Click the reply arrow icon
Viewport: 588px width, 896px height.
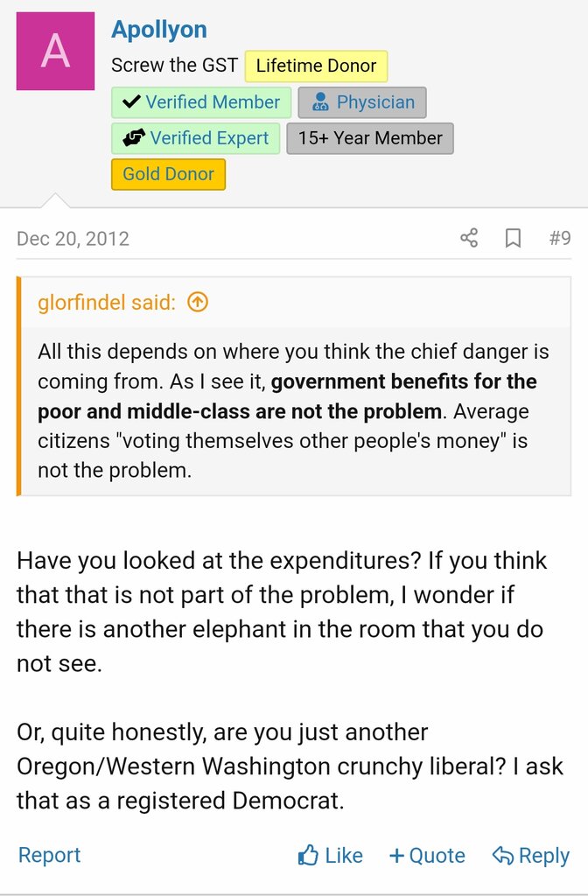[x=502, y=855]
